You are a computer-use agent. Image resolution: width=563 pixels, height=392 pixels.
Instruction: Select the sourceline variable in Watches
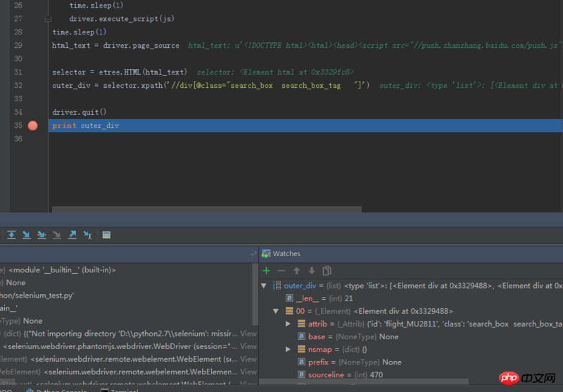click(x=325, y=375)
